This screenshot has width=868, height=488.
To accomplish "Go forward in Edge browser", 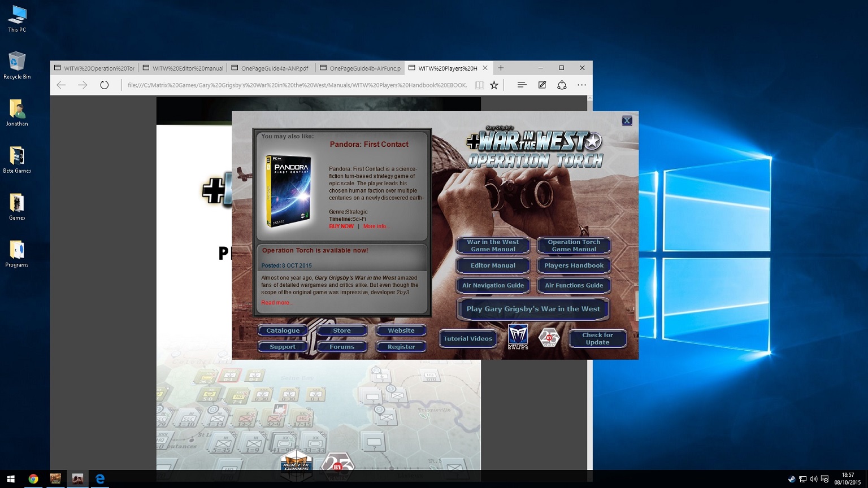I will click(83, 85).
